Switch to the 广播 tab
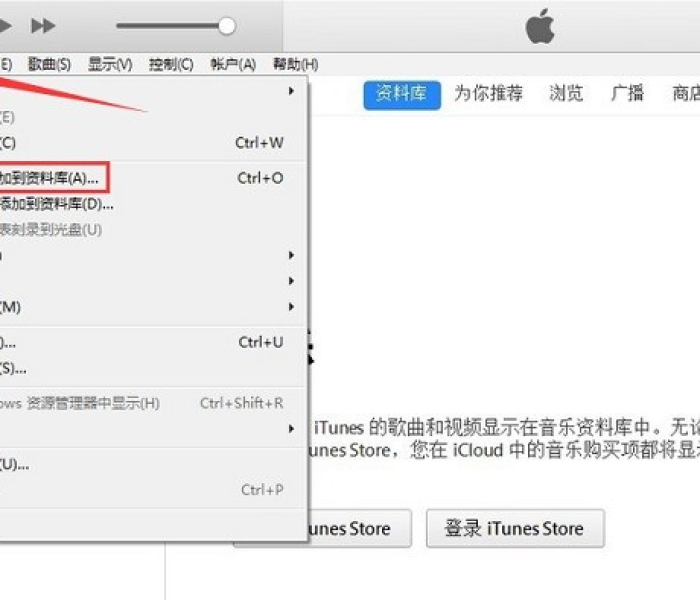This screenshot has width=700, height=600. click(x=627, y=93)
